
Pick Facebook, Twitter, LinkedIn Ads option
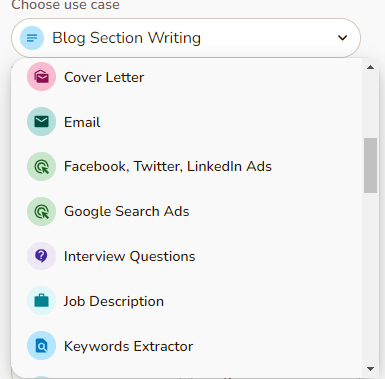click(x=187, y=167)
